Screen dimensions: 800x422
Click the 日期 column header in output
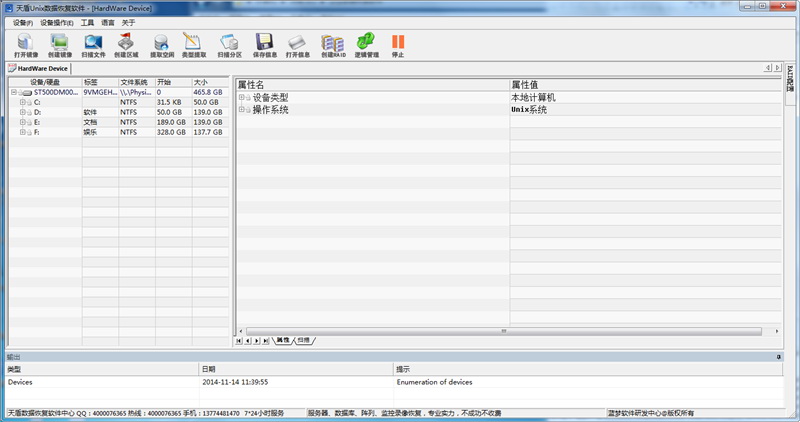pyautogui.click(x=296, y=369)
